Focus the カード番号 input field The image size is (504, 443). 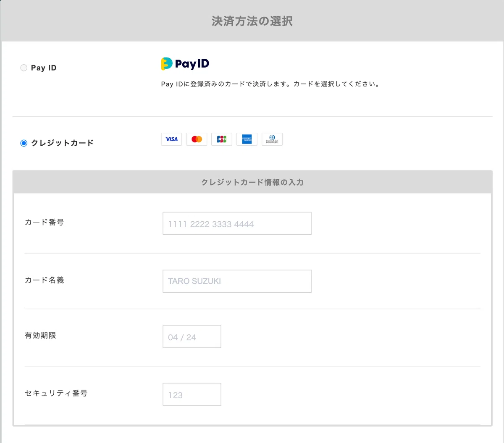click(237, 223)
